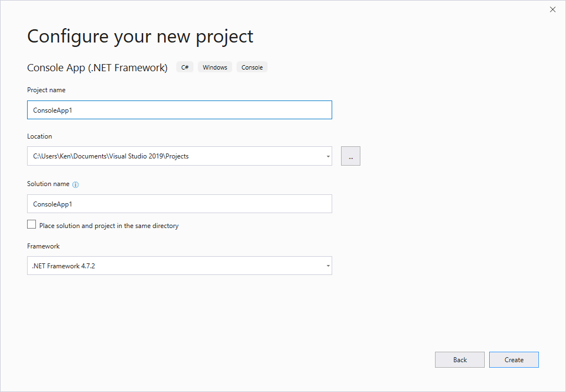Go back using the Back button
Screen dimensions: 566x392
point(460,360)
